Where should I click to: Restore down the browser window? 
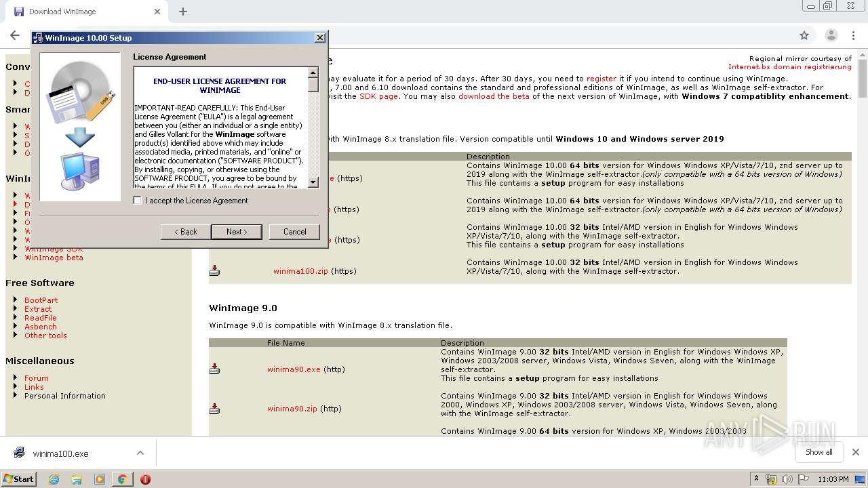click(827, 5)
